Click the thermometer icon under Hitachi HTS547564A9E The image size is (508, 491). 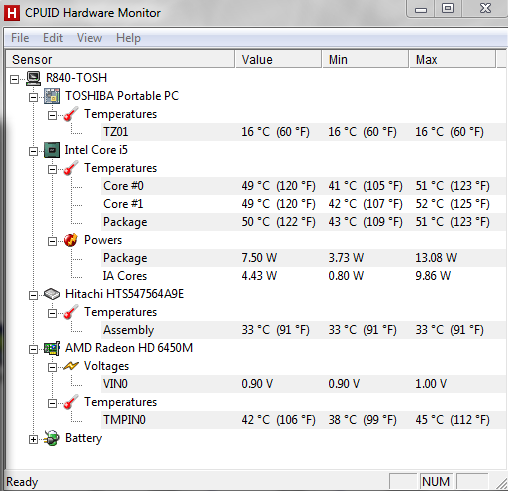tap(71, 312)
